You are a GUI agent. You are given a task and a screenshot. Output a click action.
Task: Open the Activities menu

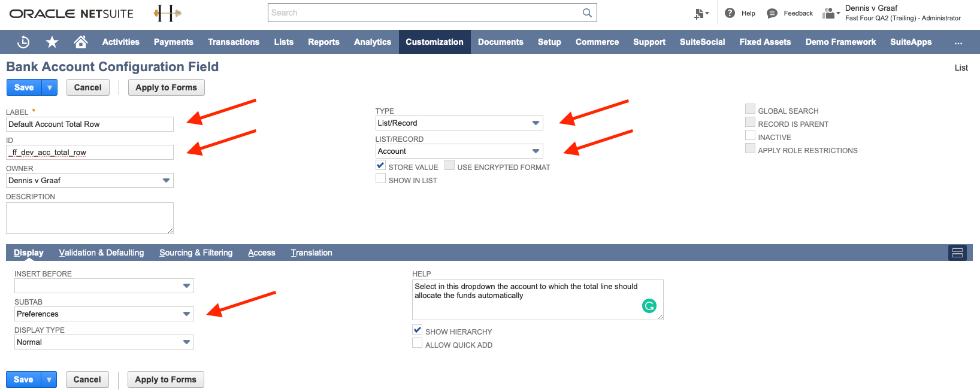(x=121, y=42)
